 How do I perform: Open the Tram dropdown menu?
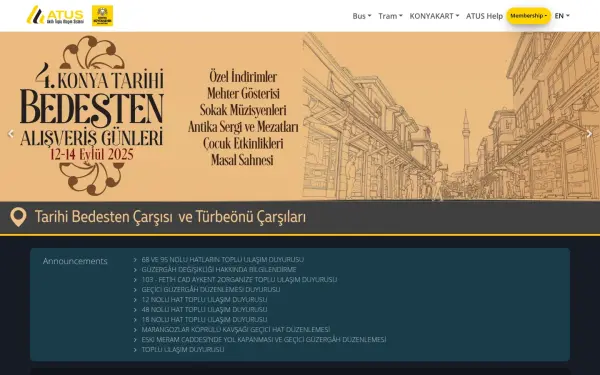[390, 16]
